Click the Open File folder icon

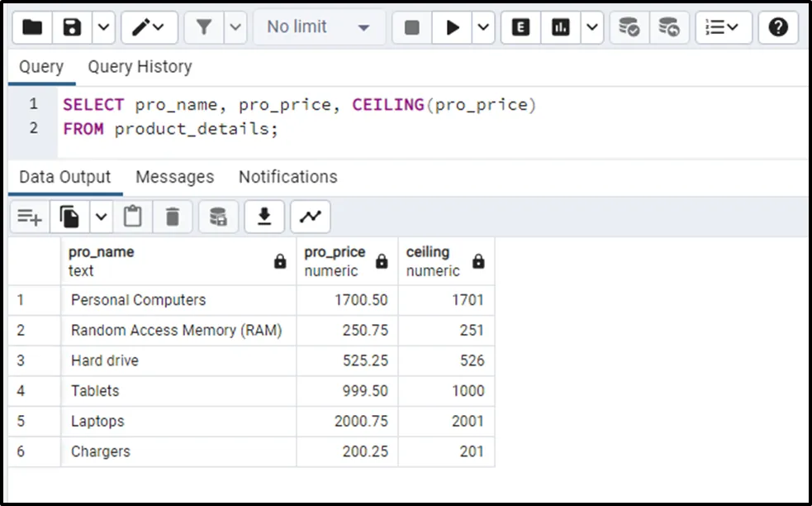[32, 27]
